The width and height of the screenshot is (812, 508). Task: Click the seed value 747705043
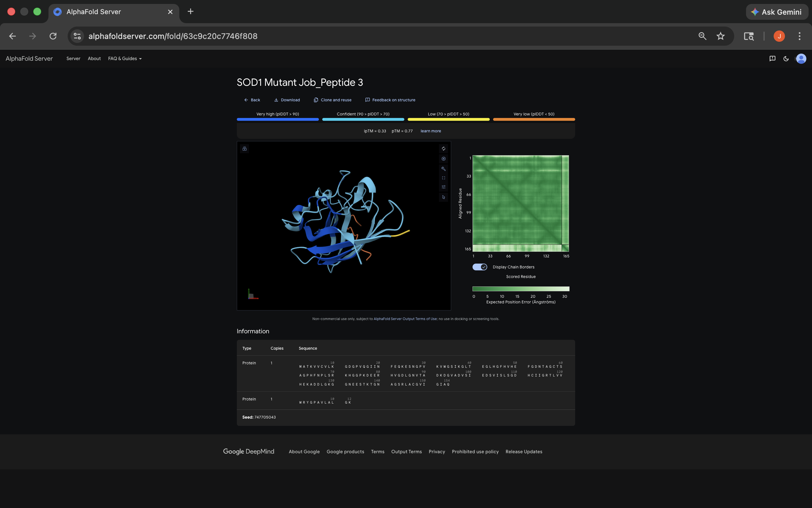click(x=265, y=417)
